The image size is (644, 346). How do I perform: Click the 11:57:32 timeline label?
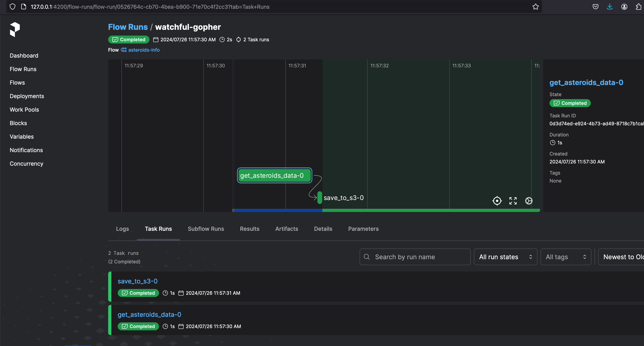tap(379, 66)
